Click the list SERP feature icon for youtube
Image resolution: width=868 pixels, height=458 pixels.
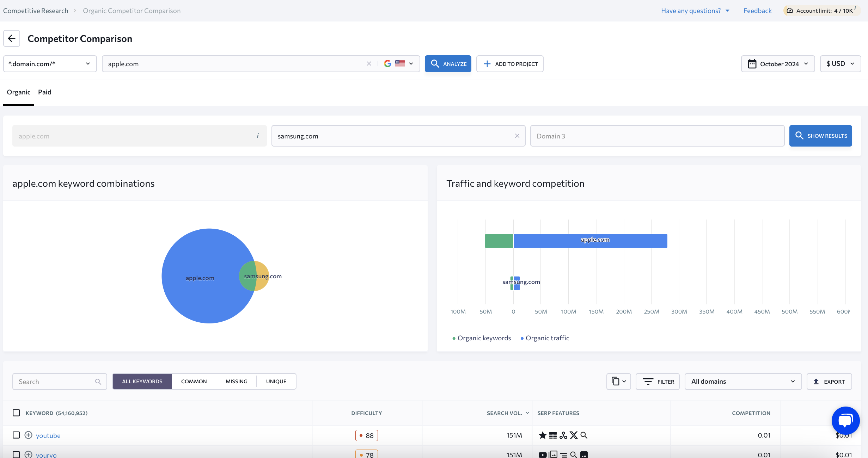pyautogui.click(x=553, y=435)
